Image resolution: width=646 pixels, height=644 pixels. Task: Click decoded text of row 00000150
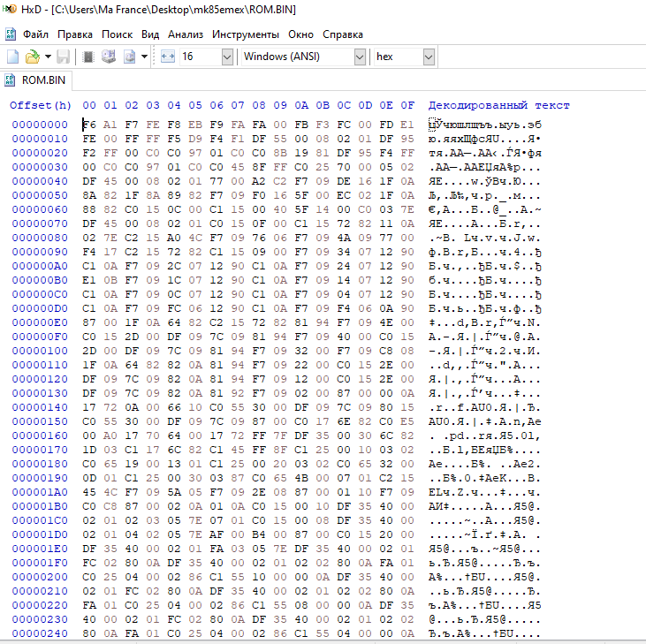point(485,421)
